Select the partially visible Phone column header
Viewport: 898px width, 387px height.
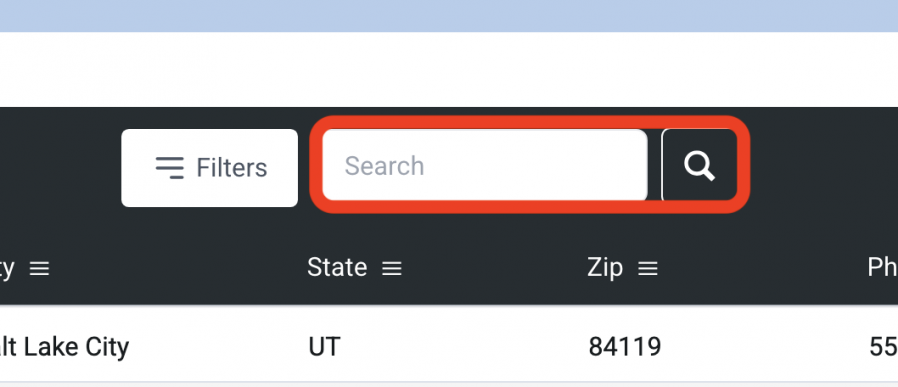(883, 267)
